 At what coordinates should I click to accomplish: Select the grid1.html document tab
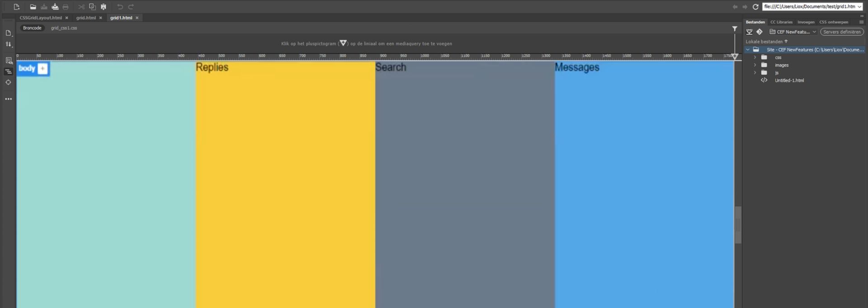coord(121,18)
